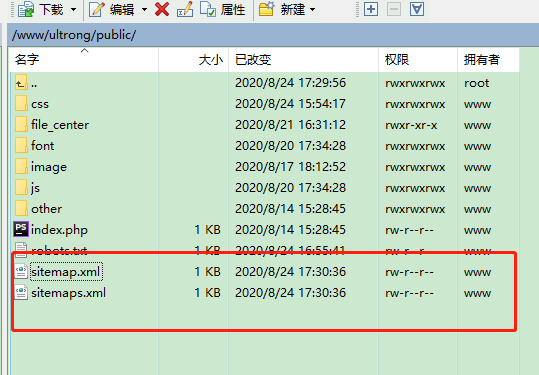
Task: Select the sitemaps.xml file
Action: click(68, 293)
